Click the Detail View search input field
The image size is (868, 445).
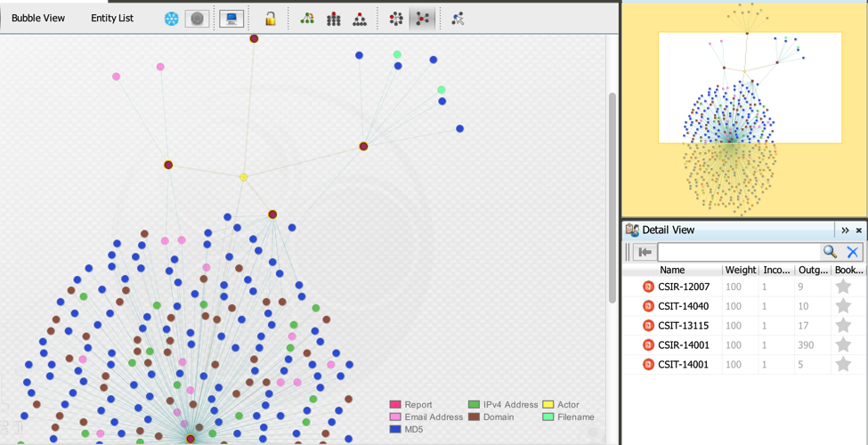pos(738,252)
